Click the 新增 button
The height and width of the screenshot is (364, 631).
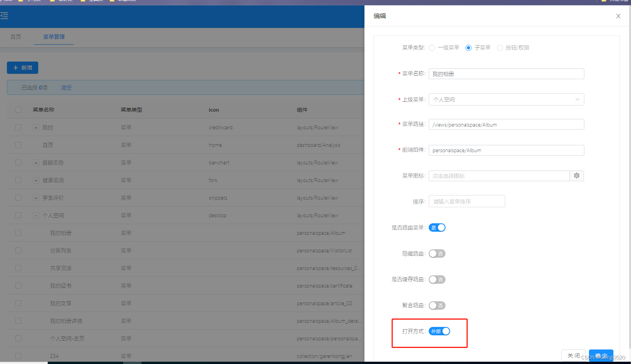(23, 68)
